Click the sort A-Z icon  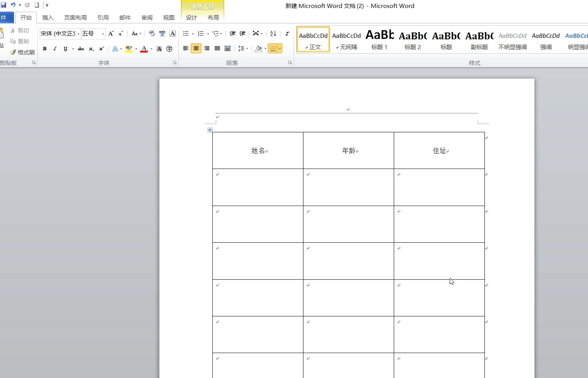273,34
